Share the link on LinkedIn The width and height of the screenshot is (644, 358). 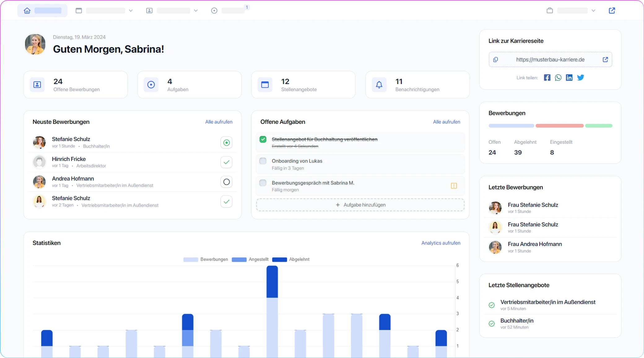pyautogui.click(x=569, y=77)
